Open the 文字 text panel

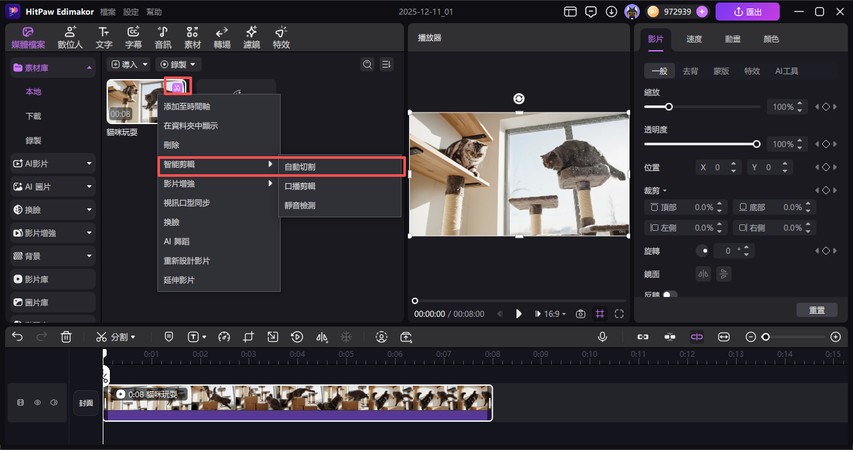point(103,37)
